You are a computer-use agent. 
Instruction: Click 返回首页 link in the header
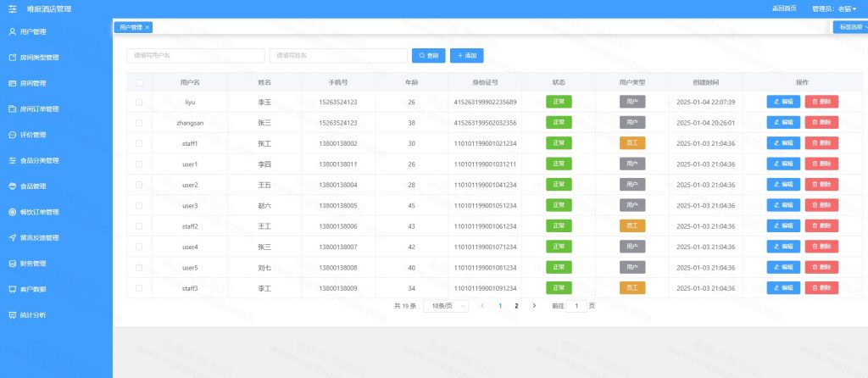pos(784,8)
